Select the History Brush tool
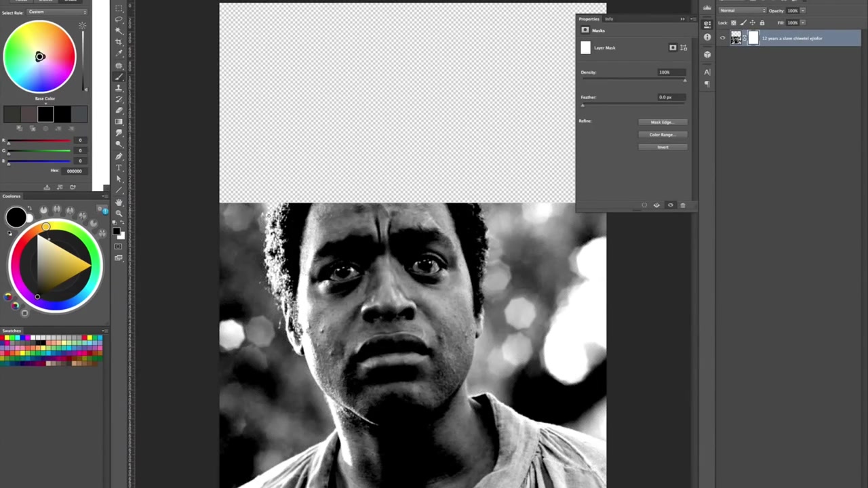The image size is (868, 488). tap(119, 100)
